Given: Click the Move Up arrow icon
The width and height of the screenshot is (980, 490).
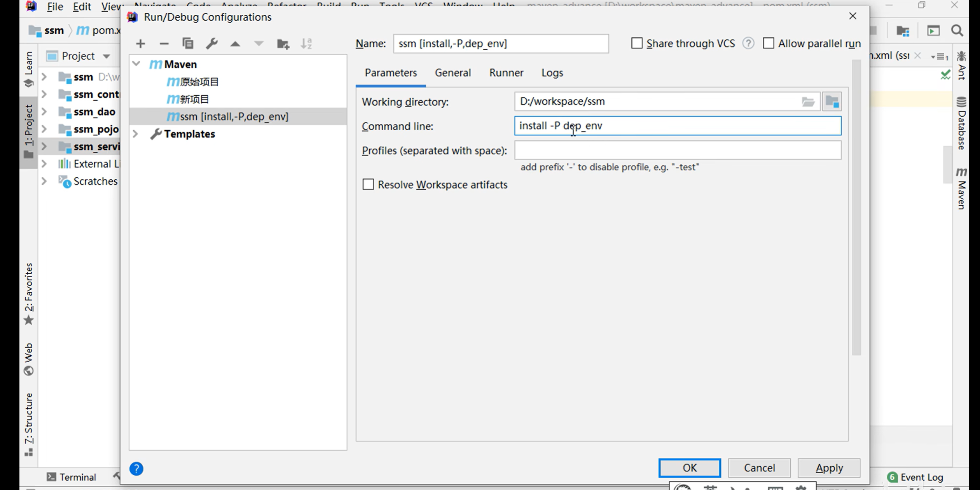Looking at the screenshot, I should tap(235, 44).
